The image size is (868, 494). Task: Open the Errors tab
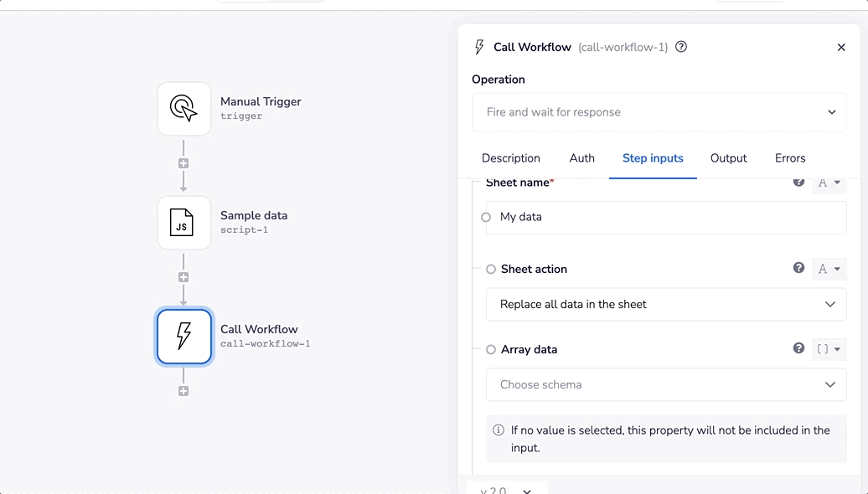point(790,158)
